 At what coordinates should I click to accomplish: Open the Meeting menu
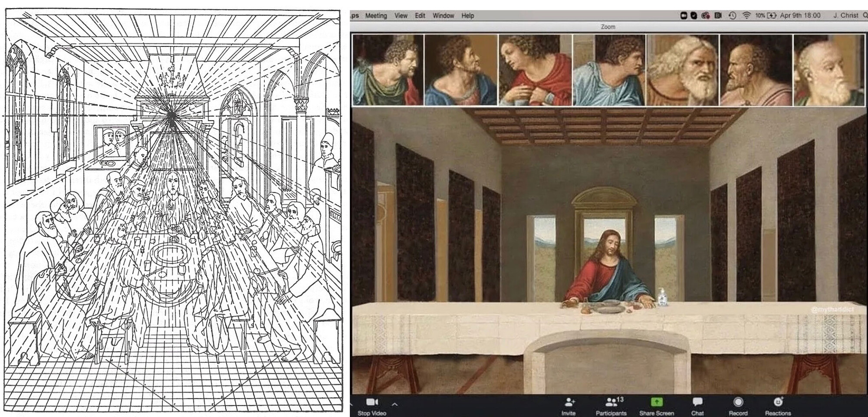point(376,16)
